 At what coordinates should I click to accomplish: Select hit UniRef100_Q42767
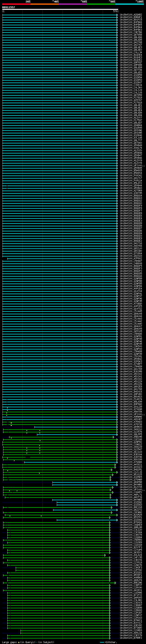131,45
